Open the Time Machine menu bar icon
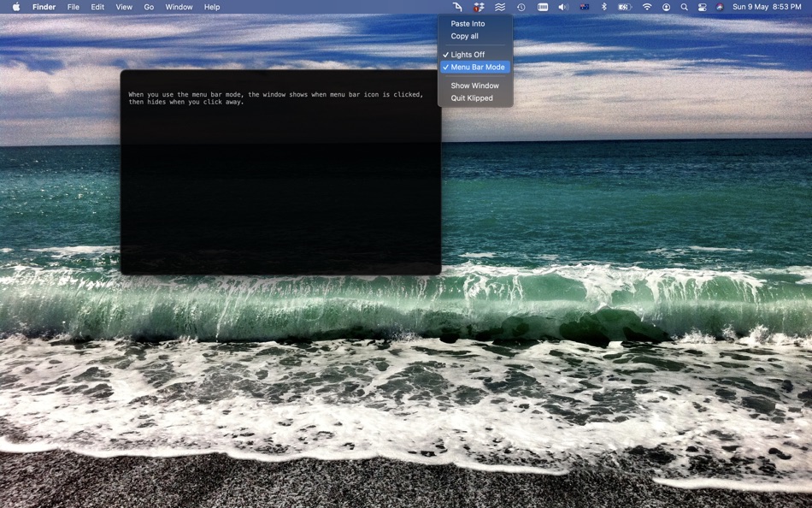The height and width of the screenshot is (508, 812). [x=521, y=7]
